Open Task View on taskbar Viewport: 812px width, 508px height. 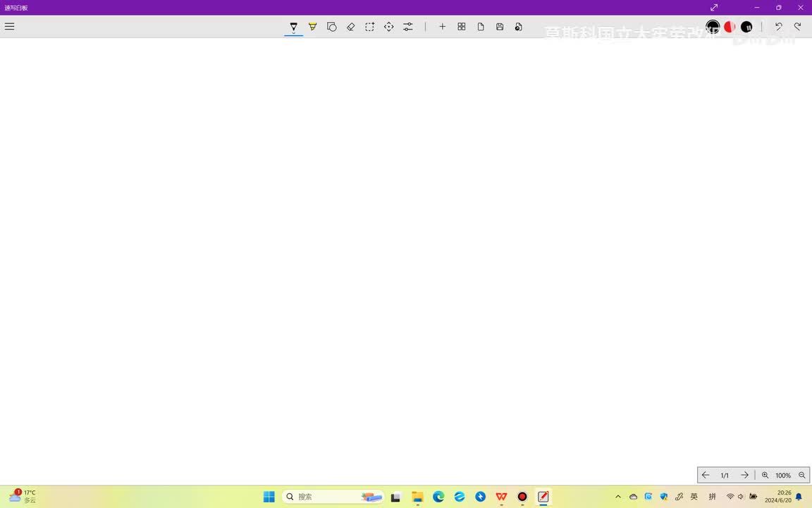pos(396,497)
